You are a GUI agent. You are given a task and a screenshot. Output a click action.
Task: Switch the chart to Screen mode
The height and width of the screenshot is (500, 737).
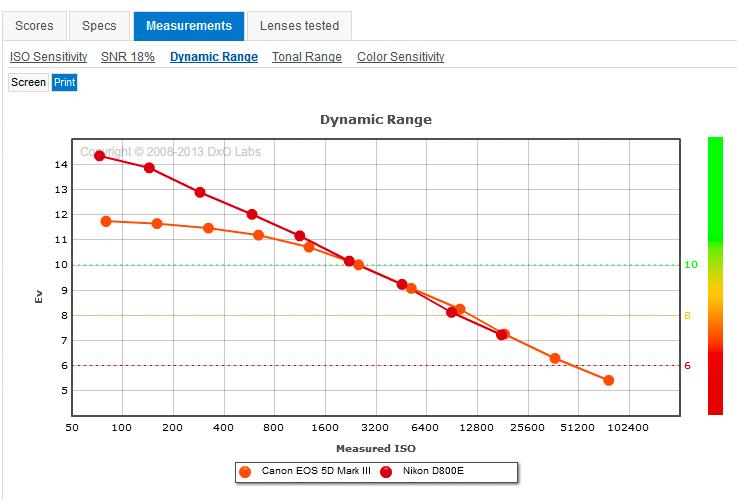tap(29, 82)
